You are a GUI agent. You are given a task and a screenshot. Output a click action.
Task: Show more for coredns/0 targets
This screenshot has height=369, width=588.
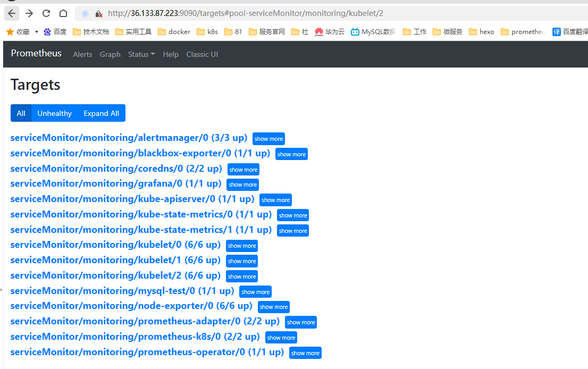click(243, 170)
